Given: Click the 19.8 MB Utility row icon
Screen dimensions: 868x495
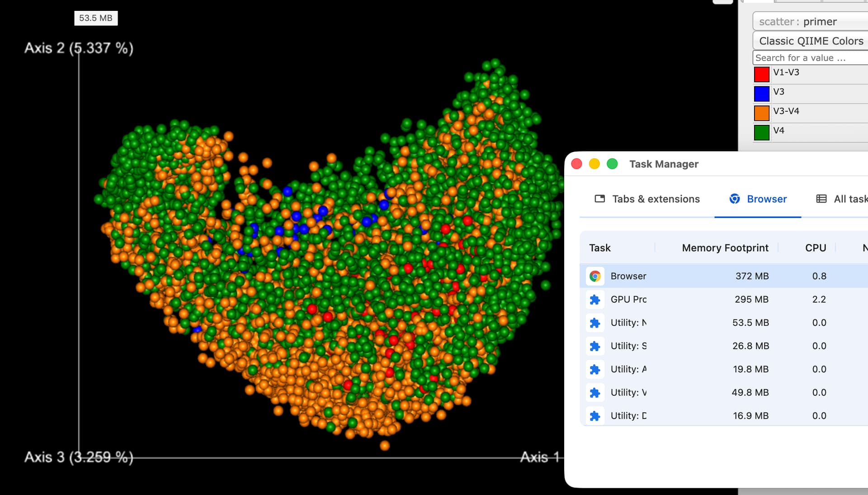Looking at the screenshot, I should point(595,369).
